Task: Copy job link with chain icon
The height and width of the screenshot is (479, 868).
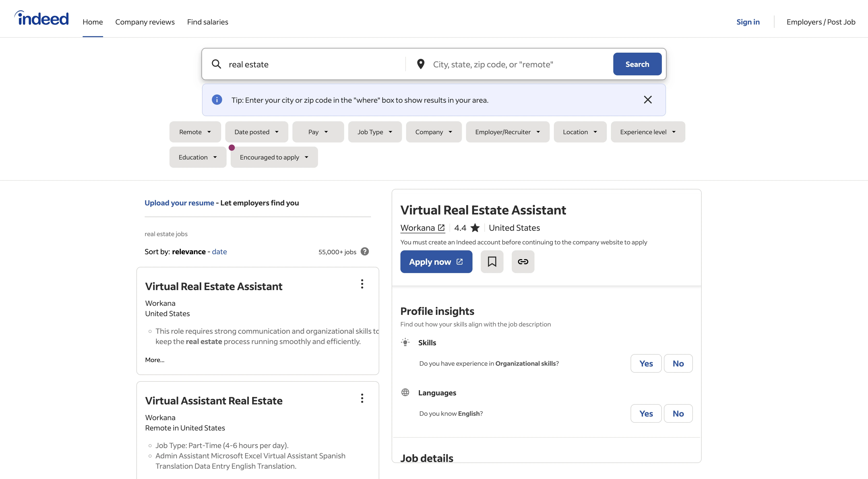Action: coord(523,261)
